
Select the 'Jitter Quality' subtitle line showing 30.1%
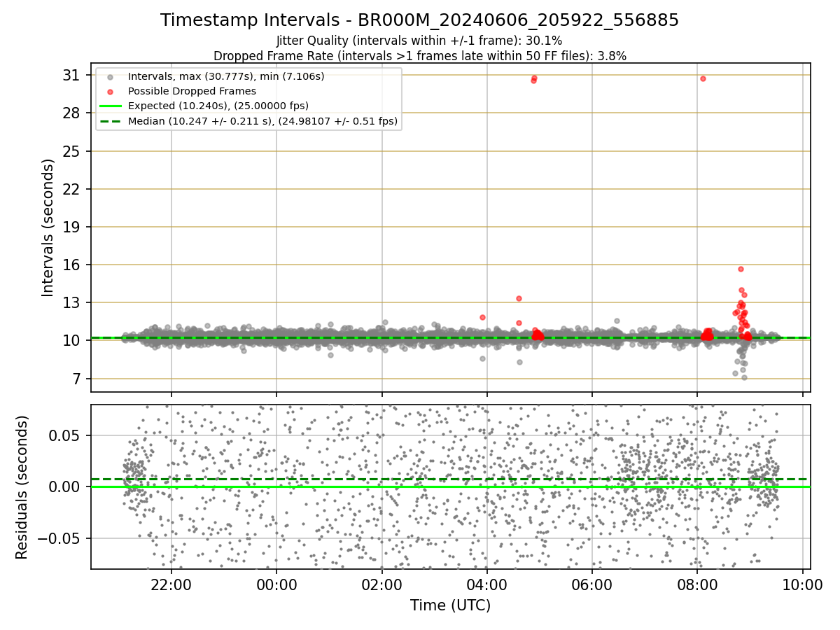[x=419, y=41]
